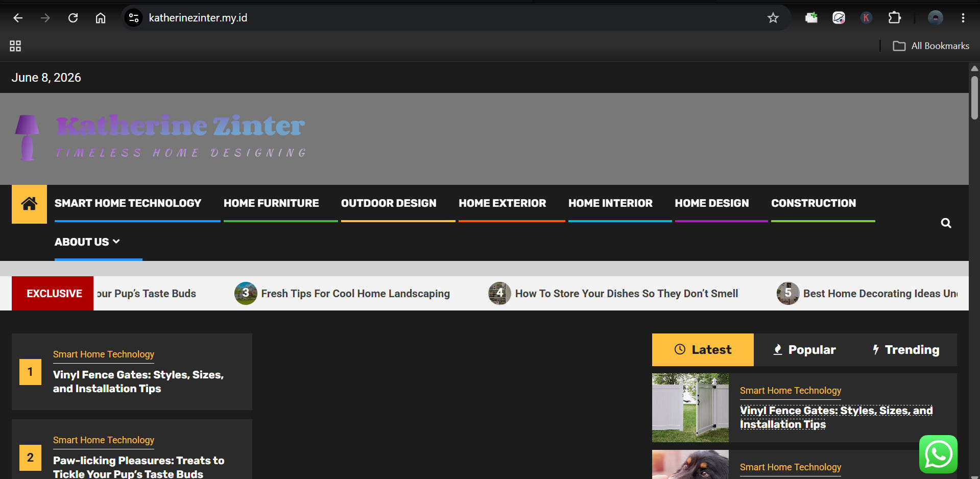The width and height of the screenshot is (980, 479).
Task: Open Home Furniture menu item
Action: (271, 203)
